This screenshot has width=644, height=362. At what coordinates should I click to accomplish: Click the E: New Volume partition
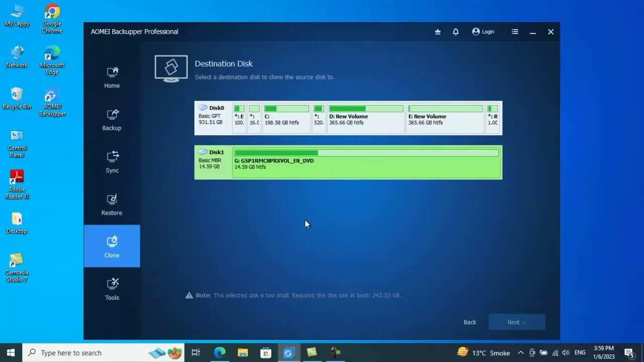pyautogui.click(x=445, y=119)
